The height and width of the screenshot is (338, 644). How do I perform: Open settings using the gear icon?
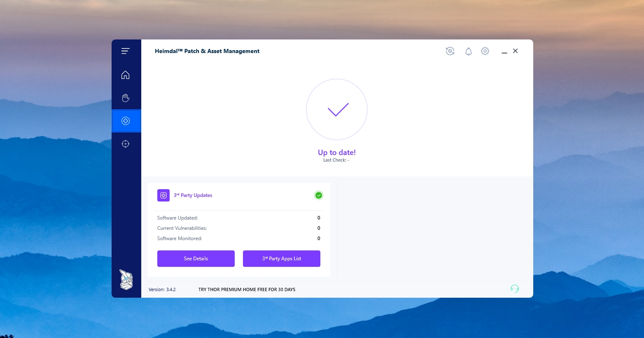pyautogui.click(x=485, y=51)
